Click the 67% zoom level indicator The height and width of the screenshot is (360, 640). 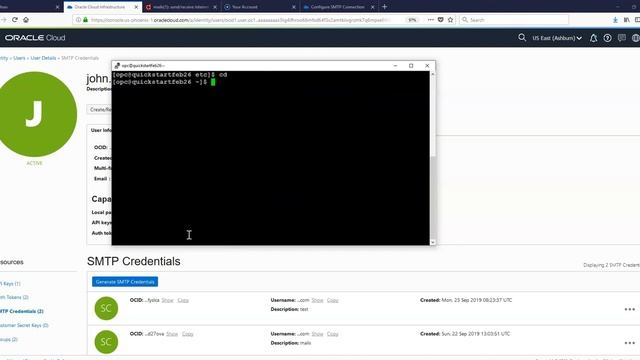click(412, 20)
